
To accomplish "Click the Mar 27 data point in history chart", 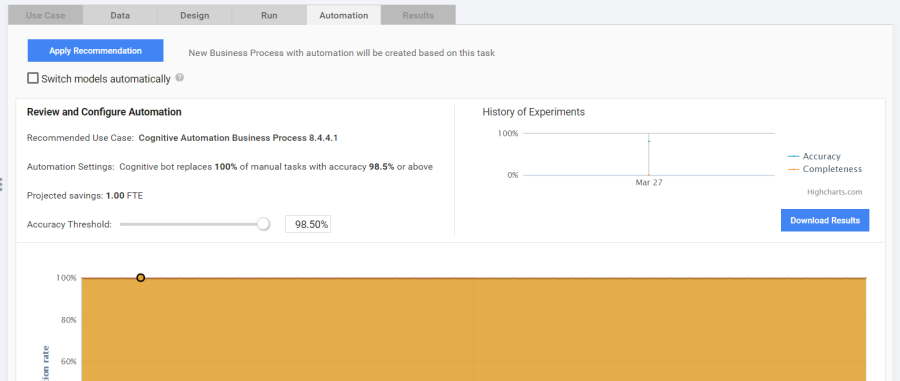I will [x=649, y=141].
